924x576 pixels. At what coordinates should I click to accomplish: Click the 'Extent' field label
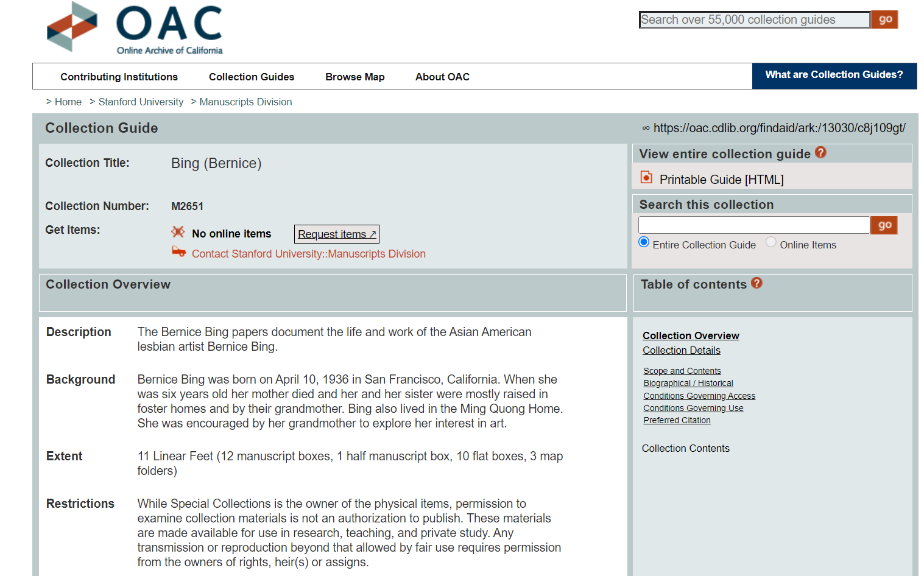tap(64, 456)
